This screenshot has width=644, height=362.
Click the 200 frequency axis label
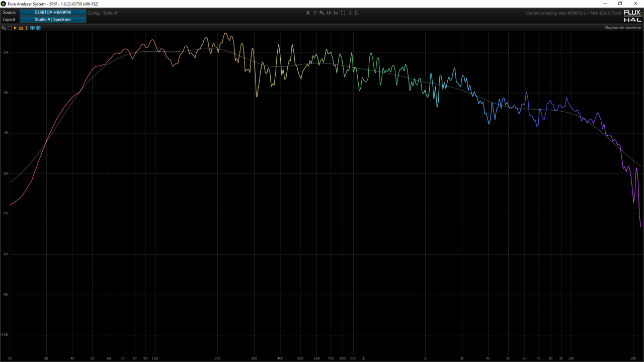217,358
